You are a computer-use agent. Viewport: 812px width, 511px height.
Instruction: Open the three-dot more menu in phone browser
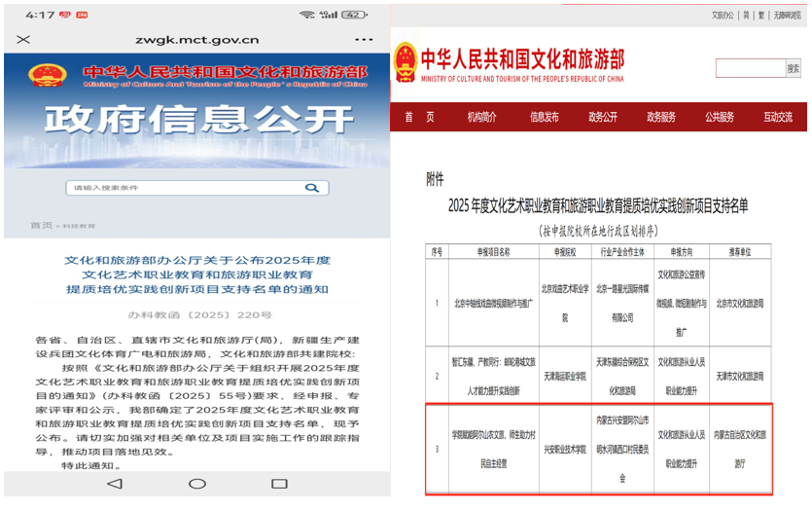(364, 39)
